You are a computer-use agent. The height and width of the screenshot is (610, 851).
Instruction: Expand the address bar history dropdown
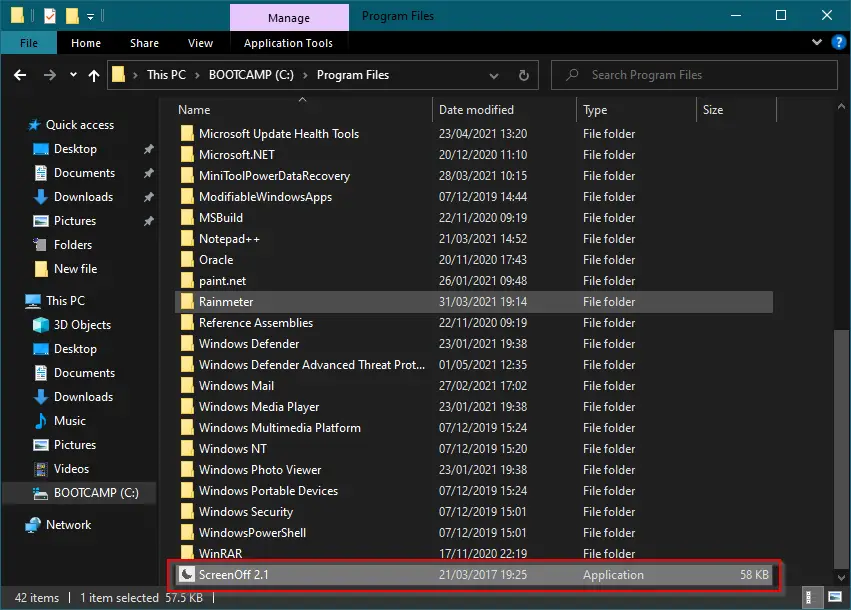[494, 75]
